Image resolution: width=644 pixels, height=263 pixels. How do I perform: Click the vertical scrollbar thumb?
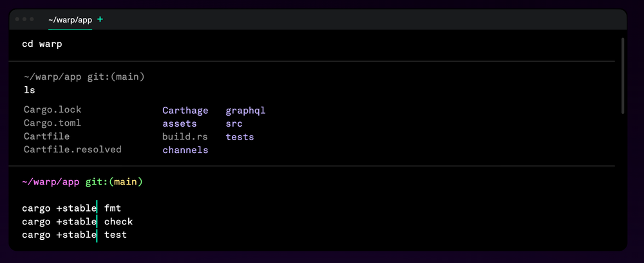pos(623,76)
